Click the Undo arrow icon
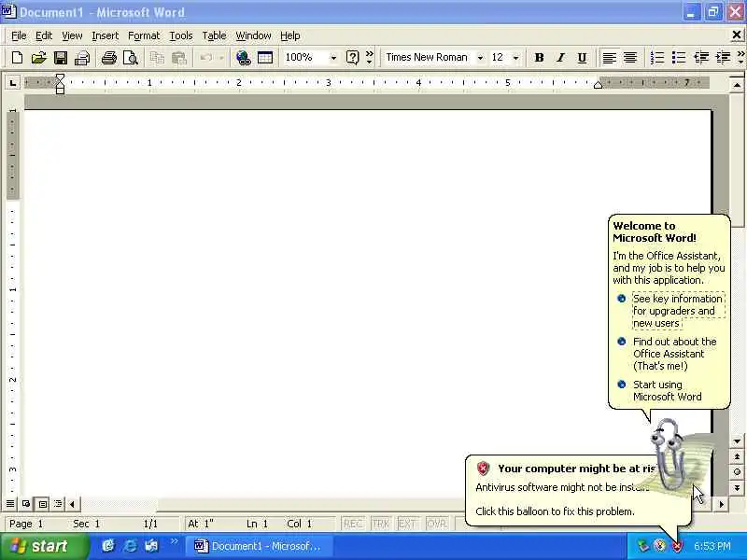Image resolution: width=747 pixels, height=560 pixels. click(205, 58)
